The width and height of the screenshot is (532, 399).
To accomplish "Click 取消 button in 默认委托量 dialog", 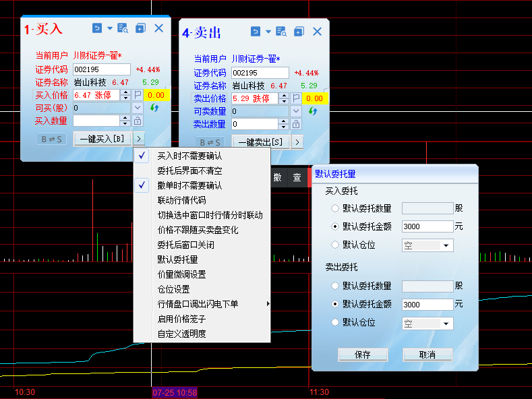I will (427, 355).
